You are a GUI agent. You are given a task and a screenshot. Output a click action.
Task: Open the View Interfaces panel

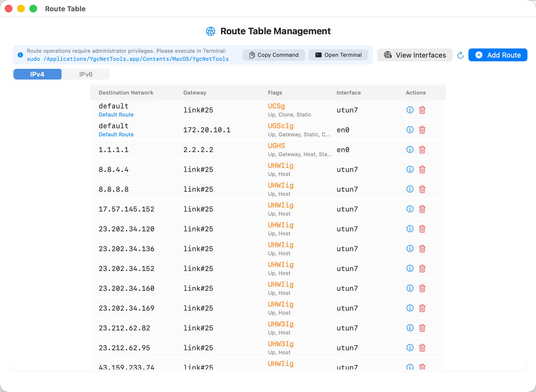coord(415,55)
